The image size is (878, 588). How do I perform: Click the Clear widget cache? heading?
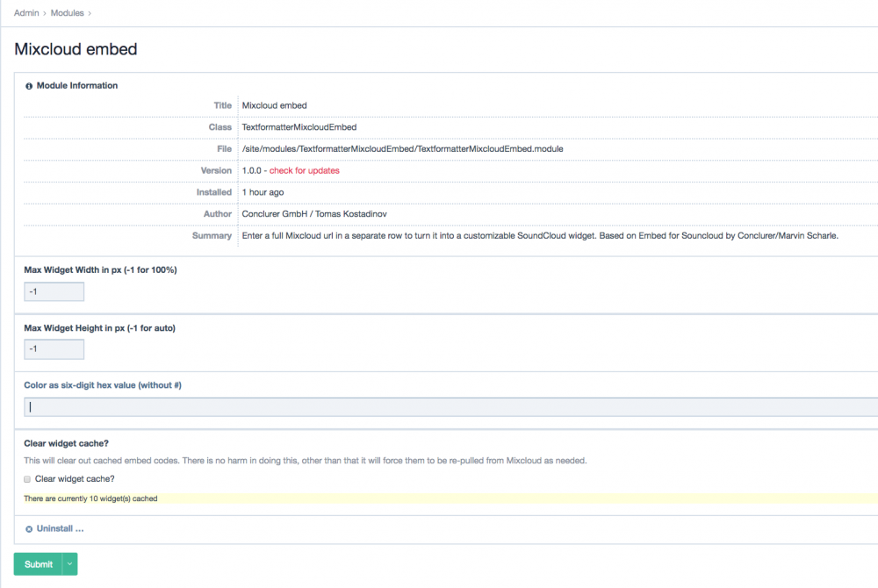(66, 444)
